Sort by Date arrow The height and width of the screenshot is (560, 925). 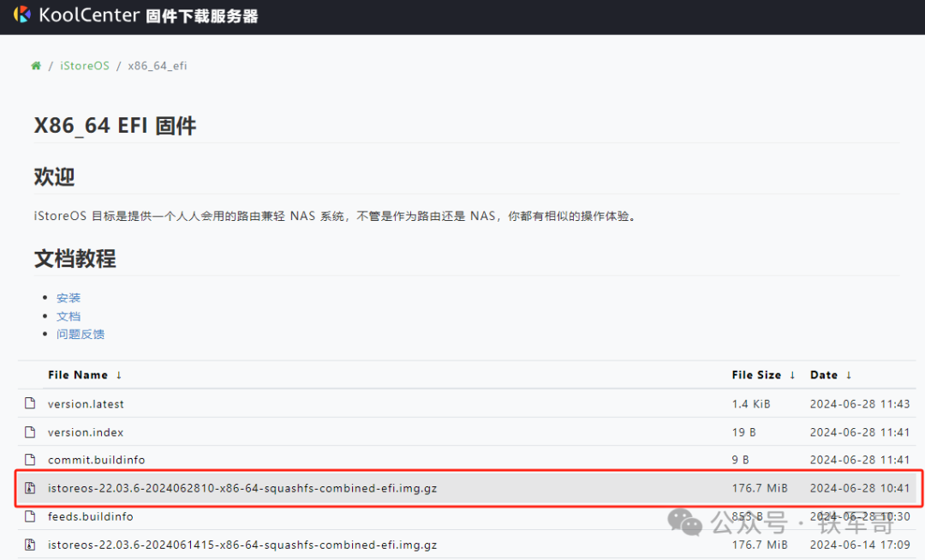click(x=848, y=375)
